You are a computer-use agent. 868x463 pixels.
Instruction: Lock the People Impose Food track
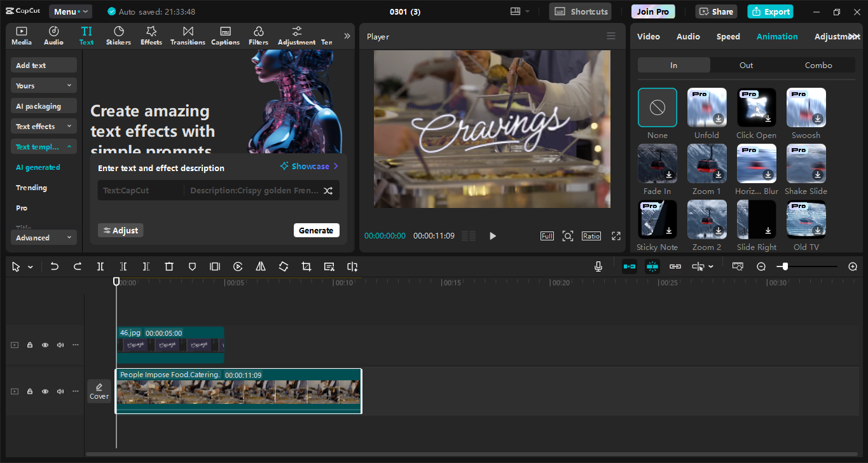tap(29, 391)
